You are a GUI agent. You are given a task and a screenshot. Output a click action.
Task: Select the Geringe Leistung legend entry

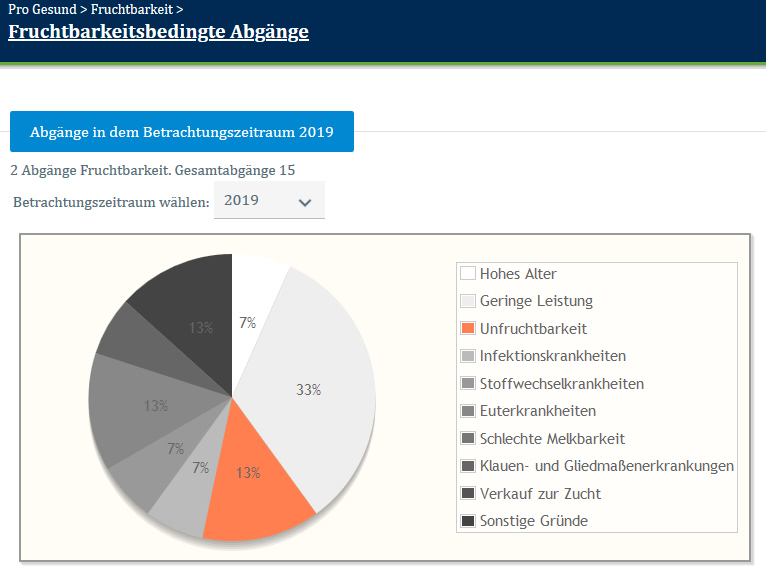coord(536,301)
